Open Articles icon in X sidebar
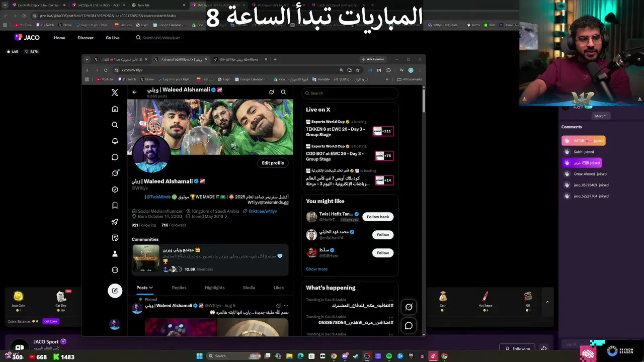Image resolution: width=644 pixels, height=362 pixels. click(115, 238)
